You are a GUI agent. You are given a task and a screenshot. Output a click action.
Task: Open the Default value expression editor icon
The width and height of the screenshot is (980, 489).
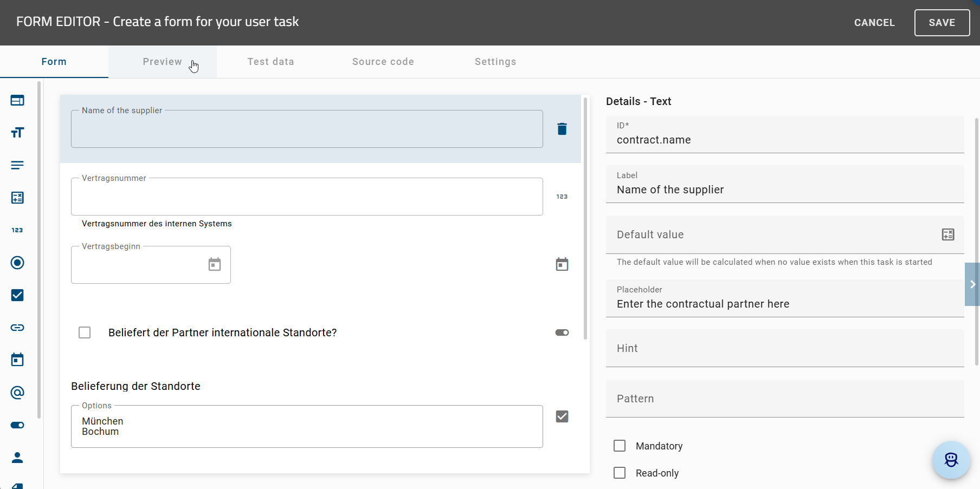tap(948, 234)
